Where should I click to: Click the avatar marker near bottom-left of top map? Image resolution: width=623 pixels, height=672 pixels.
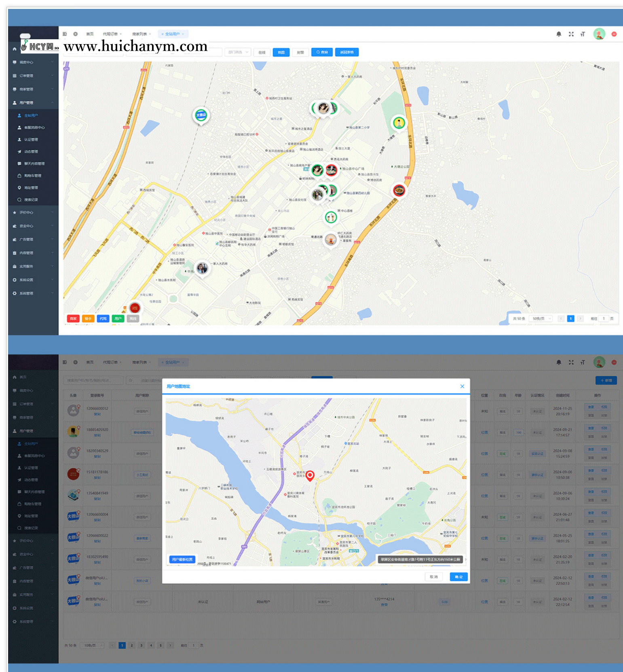pyautogui.click(x=202, y=268)
